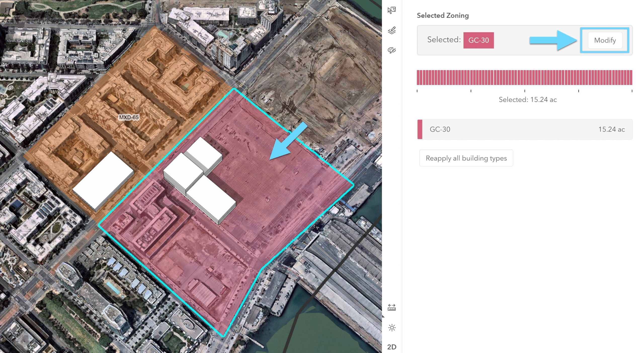The image size is (644, 353).
Task: Click the red swatch on GC-30 row
Action: click(420, 129)
